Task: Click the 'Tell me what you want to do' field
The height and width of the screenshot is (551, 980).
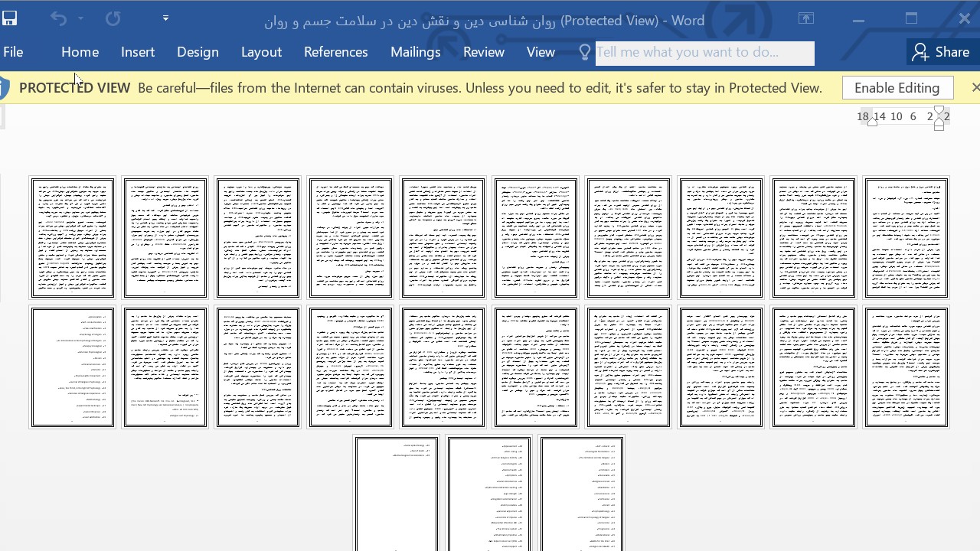Action: pyautogui.click(x=704, y=53)
